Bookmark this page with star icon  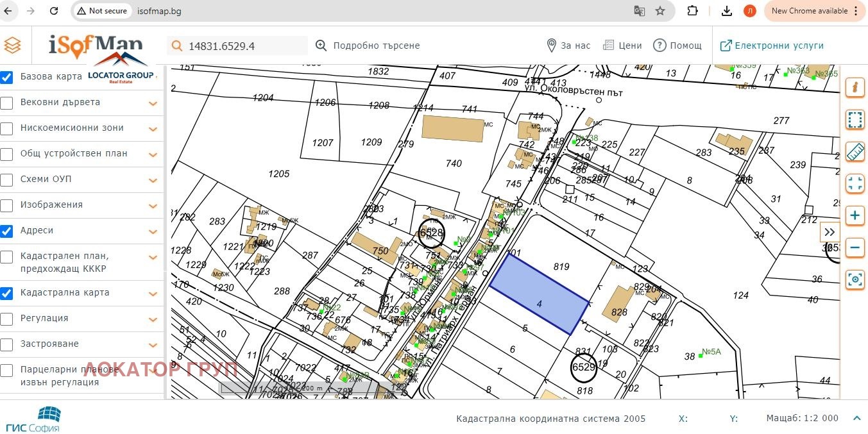point(660,11)
